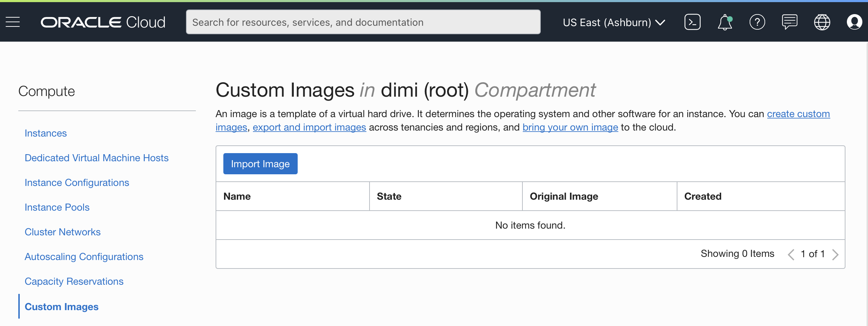
Task: Open Dedicated Virtual Machine Hosts
Action: pyautogui.click(x=97, y=158)
